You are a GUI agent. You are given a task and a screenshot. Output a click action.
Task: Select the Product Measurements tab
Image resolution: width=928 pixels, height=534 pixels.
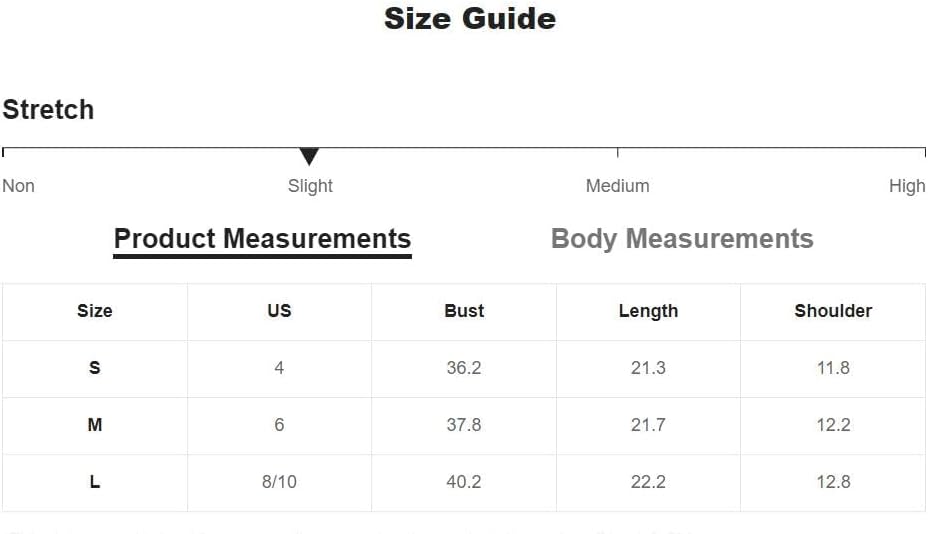(262, 239)
